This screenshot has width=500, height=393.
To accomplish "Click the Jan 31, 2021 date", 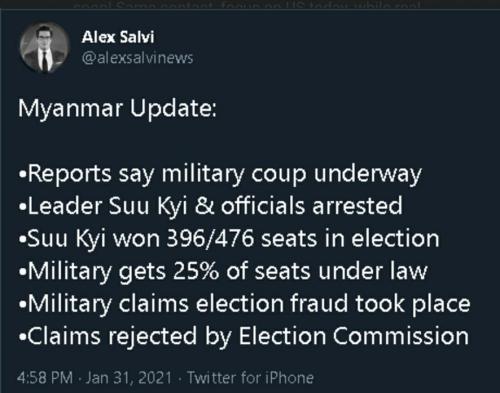I will (129, 378).
